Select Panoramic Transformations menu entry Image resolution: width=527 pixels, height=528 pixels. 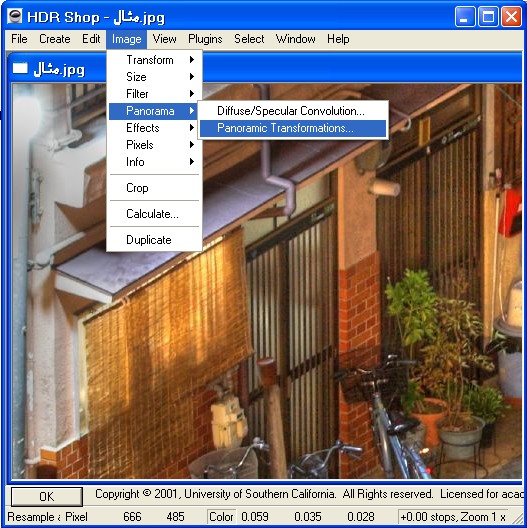[293, 128]
